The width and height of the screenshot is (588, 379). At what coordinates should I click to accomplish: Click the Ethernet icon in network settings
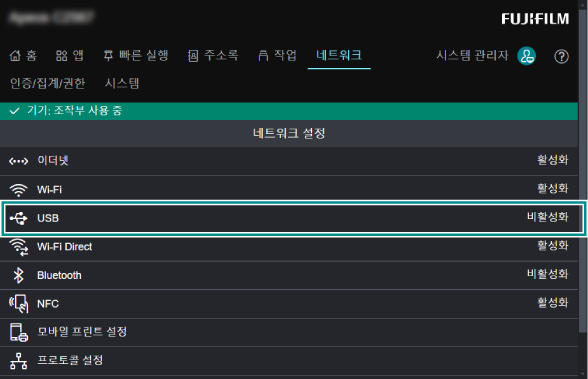coord(18,161)
